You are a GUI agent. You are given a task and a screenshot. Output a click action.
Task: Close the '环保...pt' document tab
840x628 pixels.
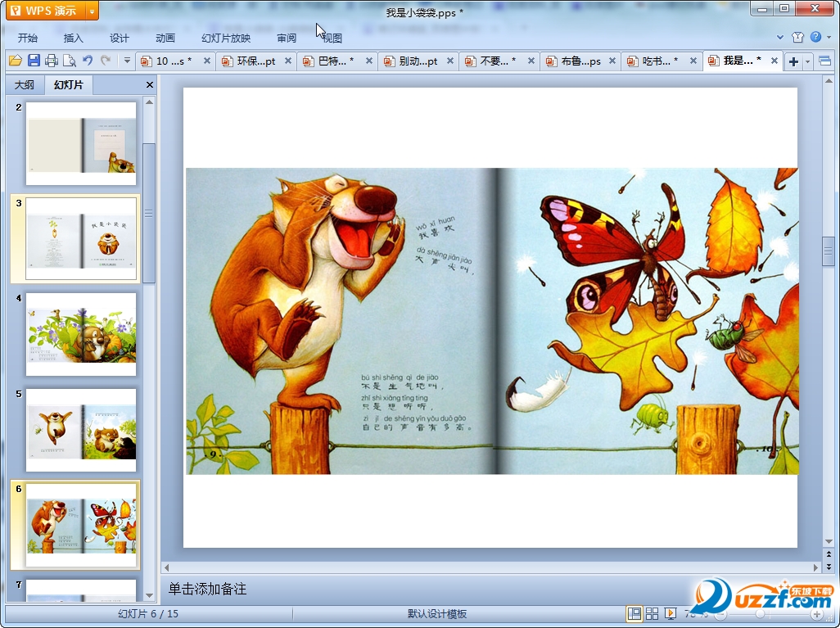[288, 61]
